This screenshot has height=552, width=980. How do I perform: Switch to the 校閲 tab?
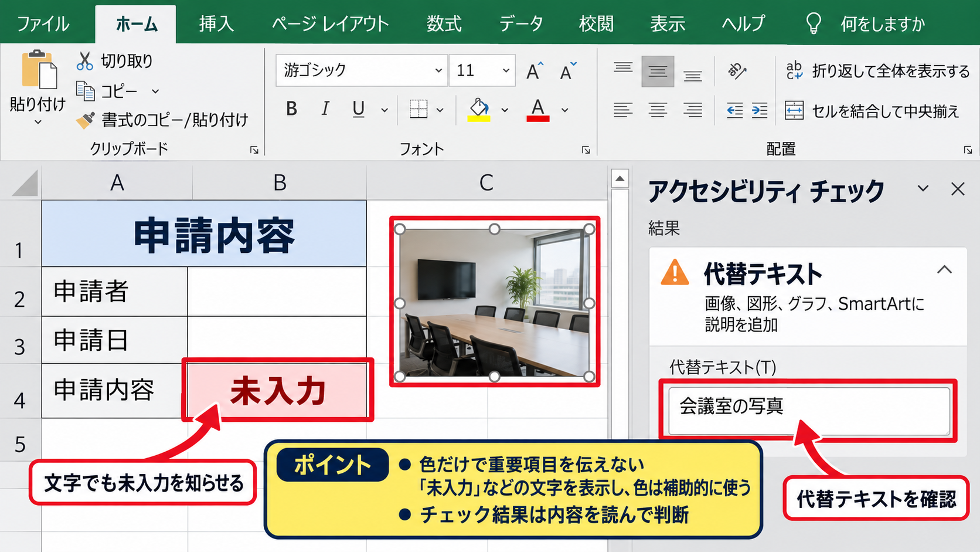tap(596, 23)
